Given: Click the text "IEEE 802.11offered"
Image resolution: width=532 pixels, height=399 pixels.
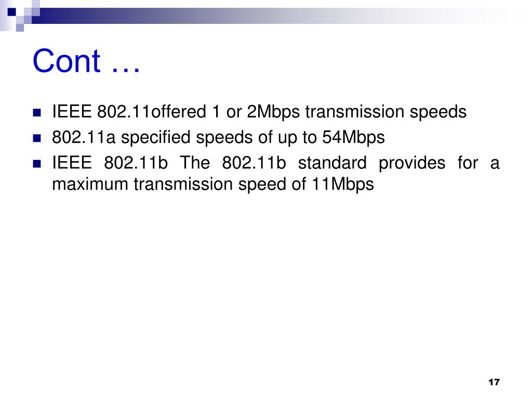Looking at the screenshot, I should point(129,112).
